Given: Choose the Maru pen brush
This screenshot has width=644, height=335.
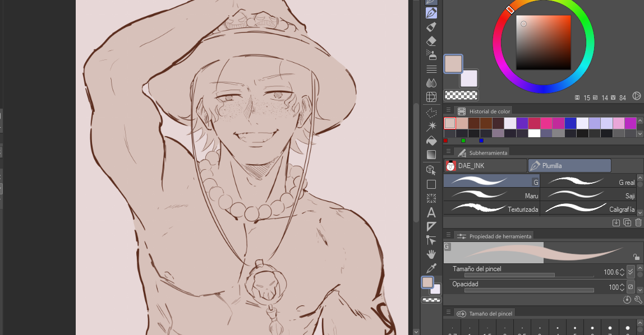Looking at the screenshot, I should [x=491, y=195].
